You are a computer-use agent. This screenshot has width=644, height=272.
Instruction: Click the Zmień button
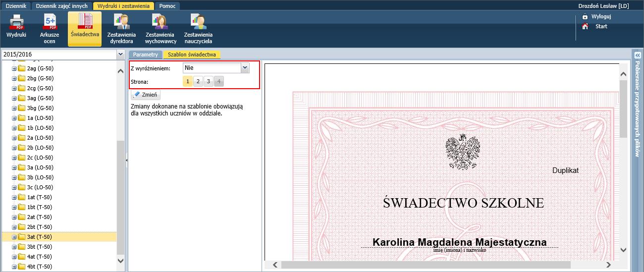click(x=146, y=95)
